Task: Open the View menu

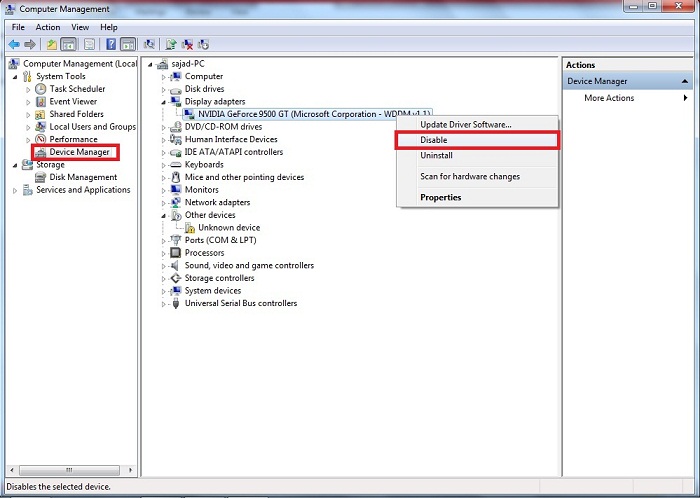Action: coord(80,27)
